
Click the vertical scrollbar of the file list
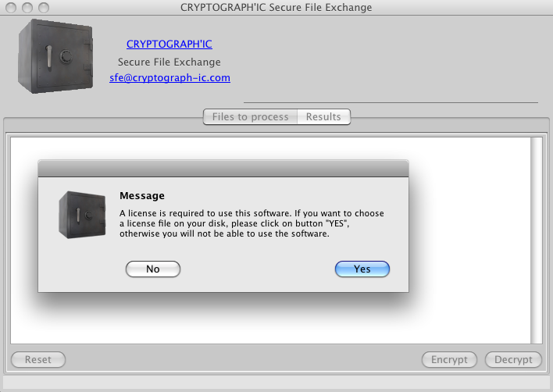(536, 234)
